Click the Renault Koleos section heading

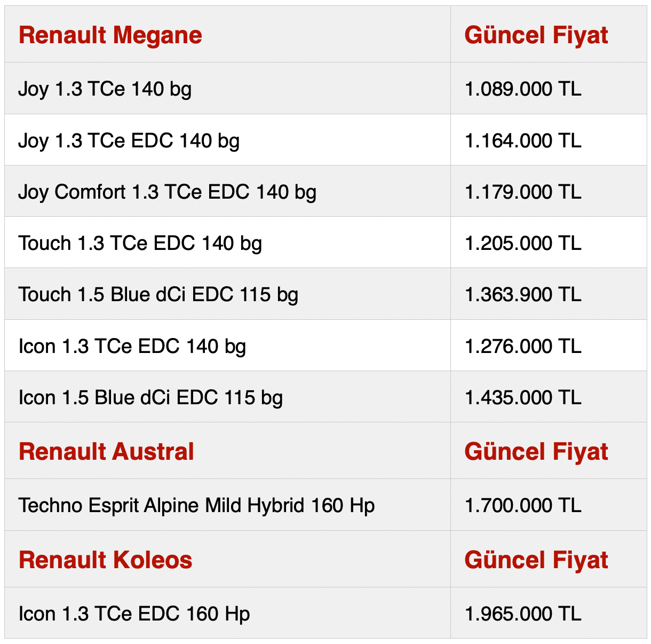click(x=106, y=560)
